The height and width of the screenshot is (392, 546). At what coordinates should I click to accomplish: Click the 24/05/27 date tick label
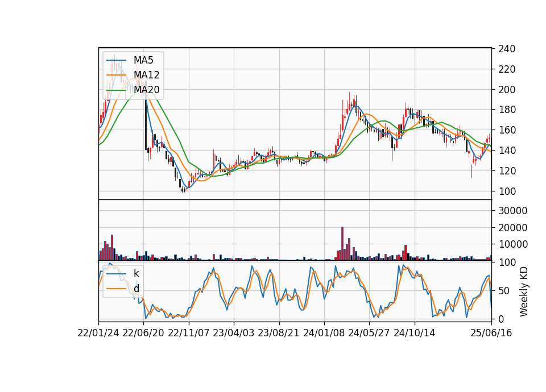coord(369,333)
